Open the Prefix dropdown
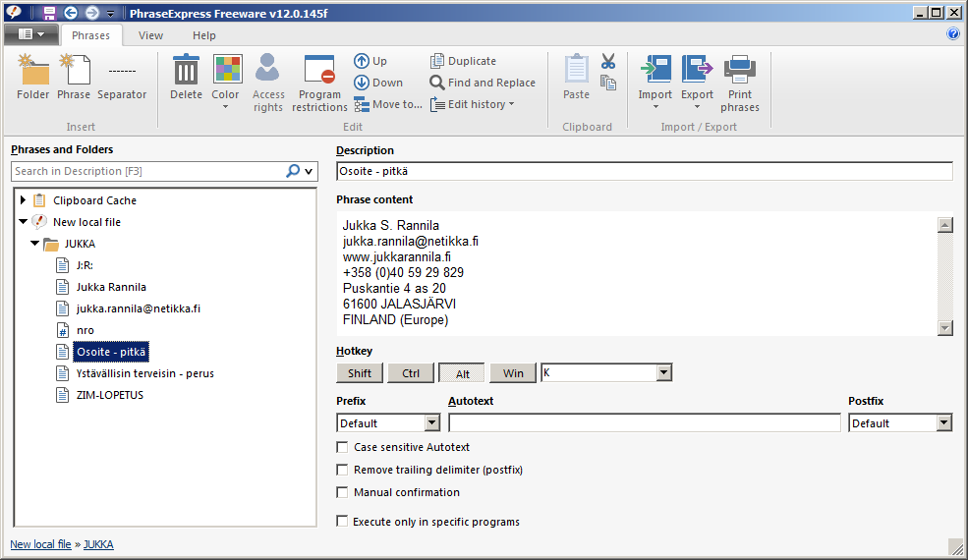 (x=432, y=422)
